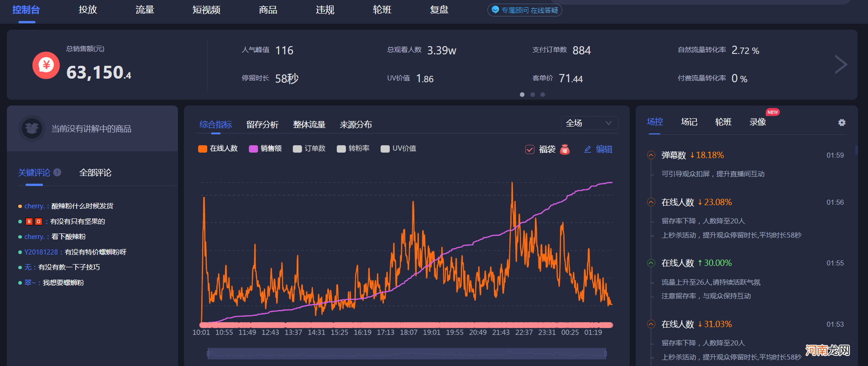
Task: Switch to 来源分布 tab
Action: 356,124
